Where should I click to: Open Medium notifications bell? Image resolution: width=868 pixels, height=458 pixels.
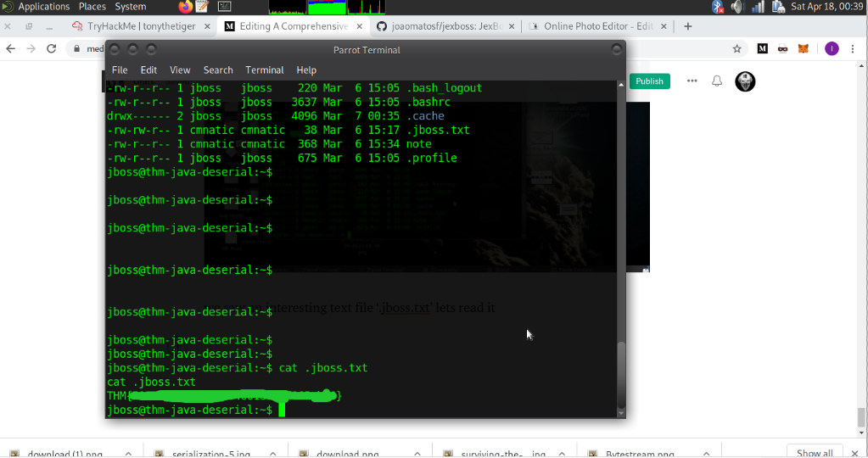point(717,81)
